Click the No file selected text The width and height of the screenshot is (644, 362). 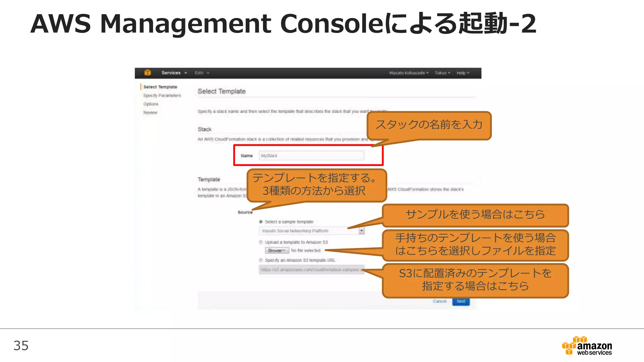pos(306,250)
